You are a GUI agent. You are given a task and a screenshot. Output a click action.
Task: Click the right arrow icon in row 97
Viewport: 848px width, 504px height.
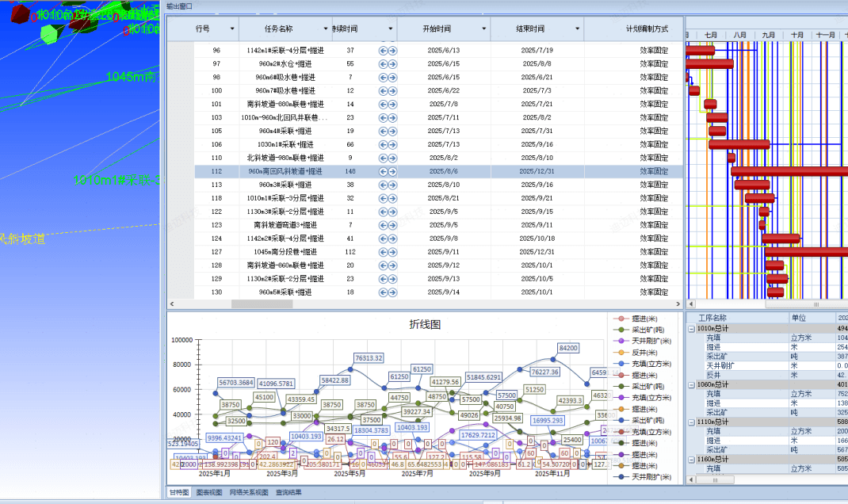[392, 64]
